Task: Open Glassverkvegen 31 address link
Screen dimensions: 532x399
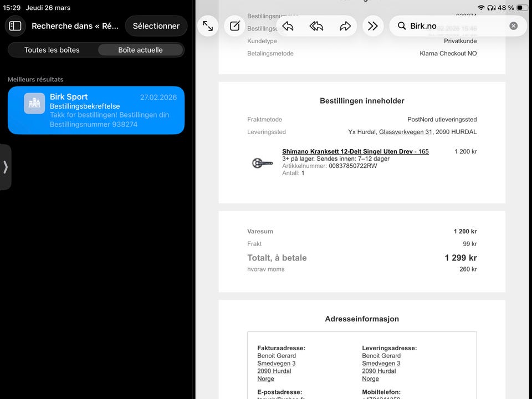Action: point(406,132)
